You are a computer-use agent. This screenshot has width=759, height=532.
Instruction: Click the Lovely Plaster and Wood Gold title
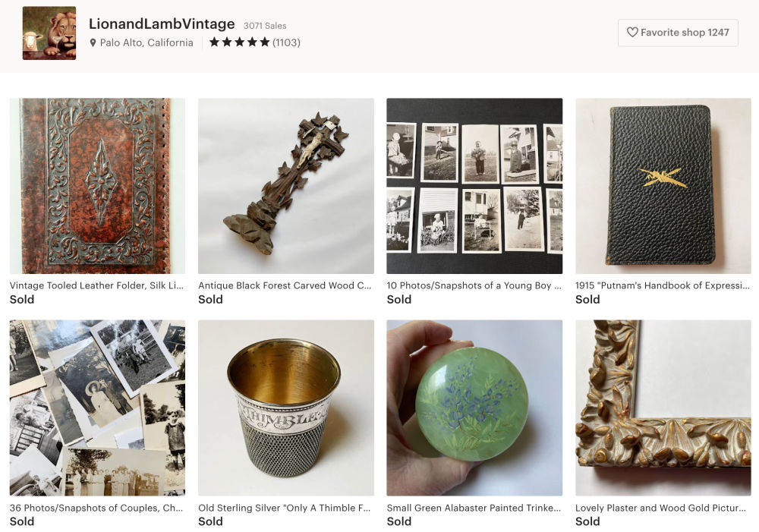pyautogui.click(x=662, y=508)
